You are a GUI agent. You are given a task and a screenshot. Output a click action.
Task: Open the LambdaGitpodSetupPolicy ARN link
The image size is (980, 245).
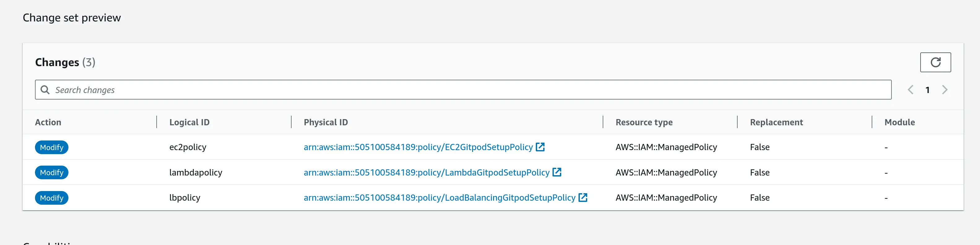tap(427, 173)
